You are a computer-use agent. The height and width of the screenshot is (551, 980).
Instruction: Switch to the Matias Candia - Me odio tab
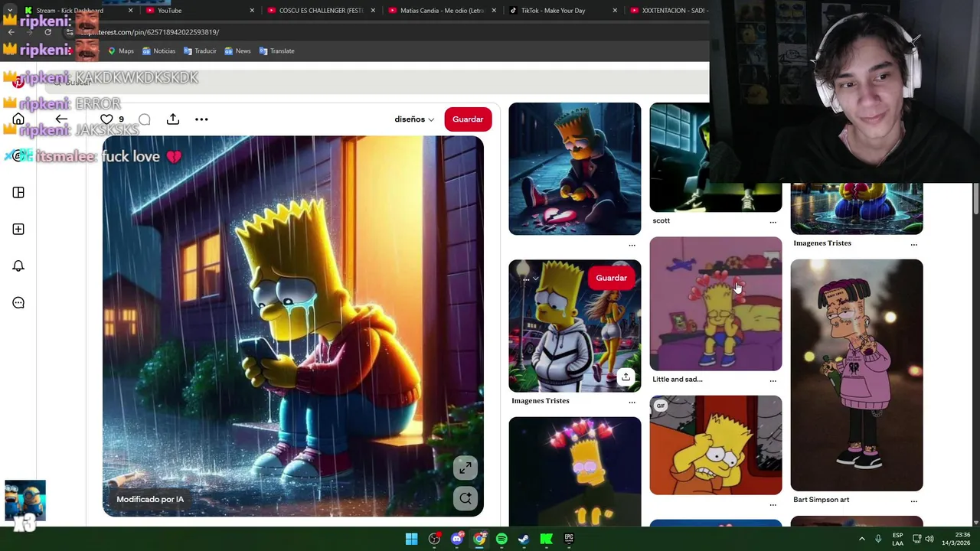[442, 11]
